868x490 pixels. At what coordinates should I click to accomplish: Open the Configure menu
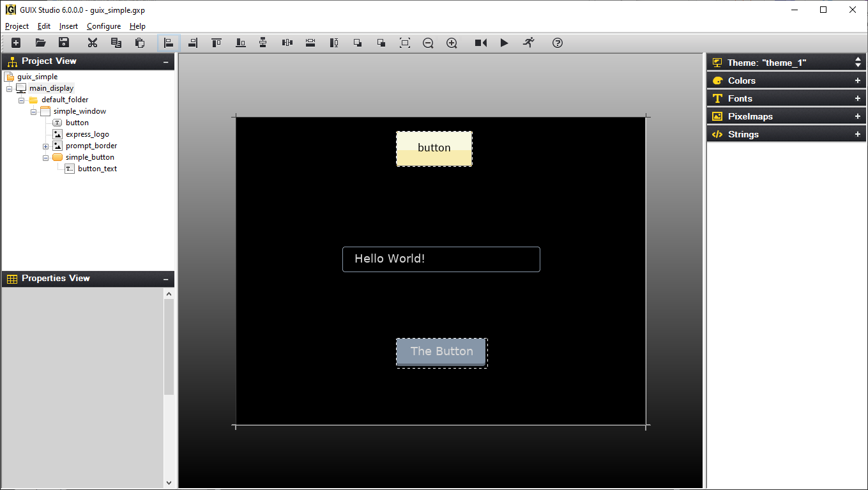click(103, 26)
